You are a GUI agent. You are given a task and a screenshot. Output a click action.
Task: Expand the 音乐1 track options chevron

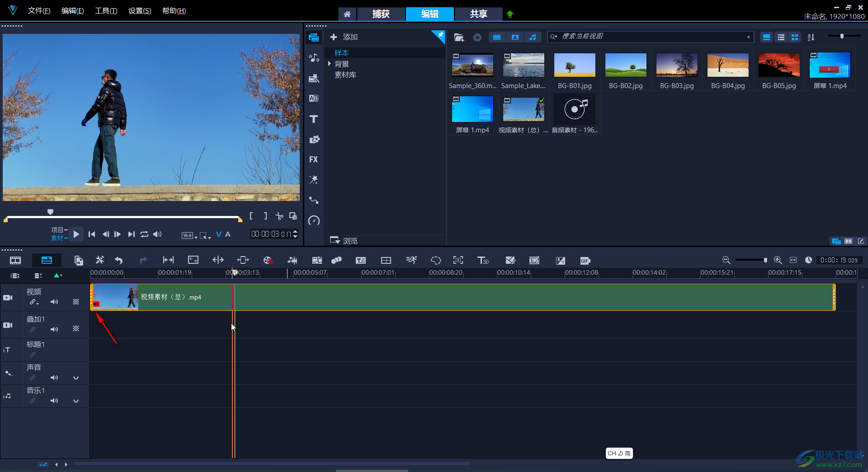[x=76, y=401]
